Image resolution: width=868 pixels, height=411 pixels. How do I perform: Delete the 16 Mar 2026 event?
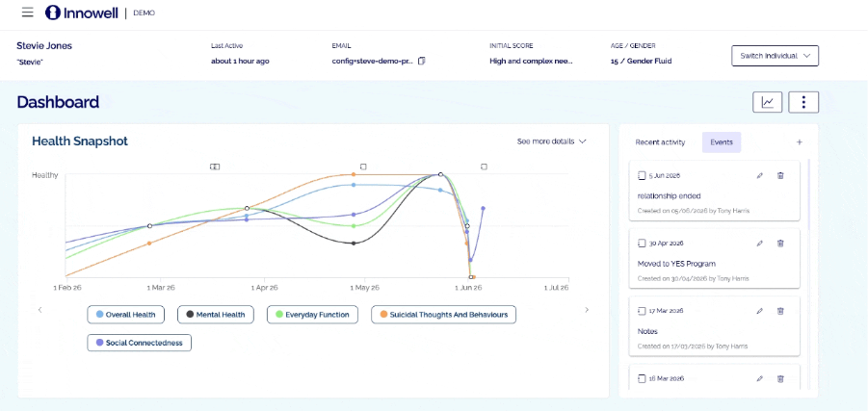pyautogui.click(x=780, y=379)
